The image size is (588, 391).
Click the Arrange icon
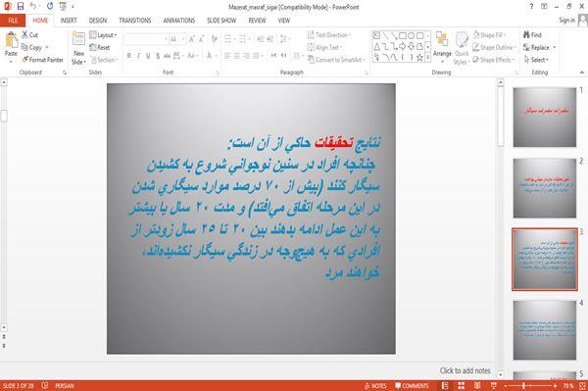tap(442, 45)
